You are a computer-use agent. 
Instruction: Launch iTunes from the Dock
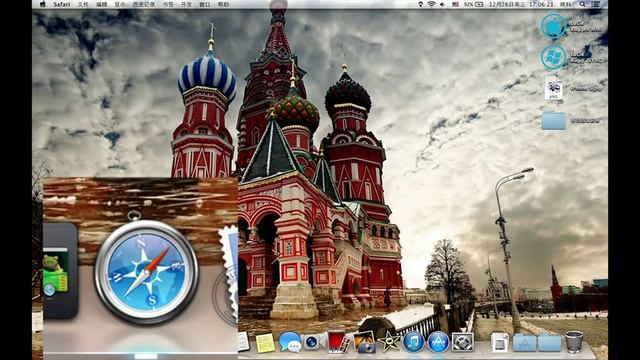(x=413, y=342)
